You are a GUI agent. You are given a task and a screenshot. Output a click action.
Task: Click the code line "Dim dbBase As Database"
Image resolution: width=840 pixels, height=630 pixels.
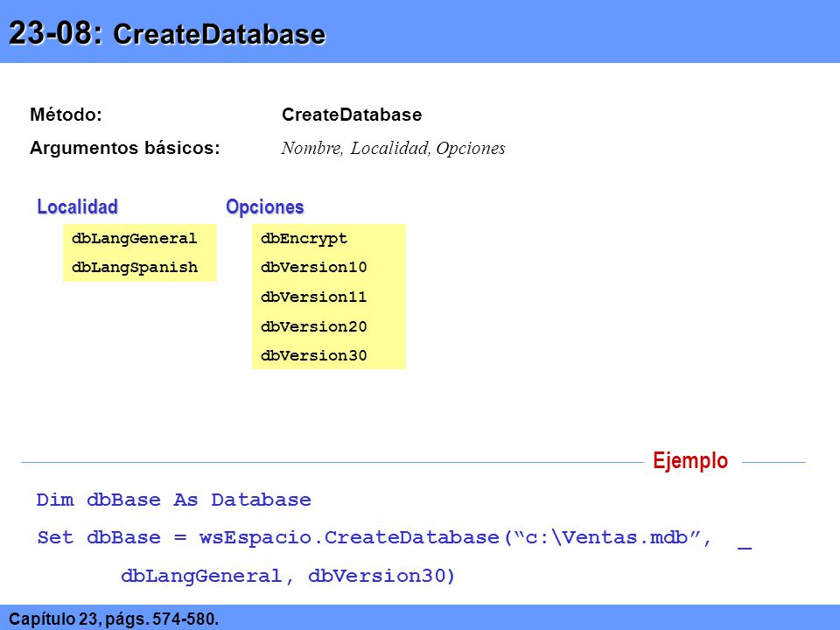click(173, 500)
